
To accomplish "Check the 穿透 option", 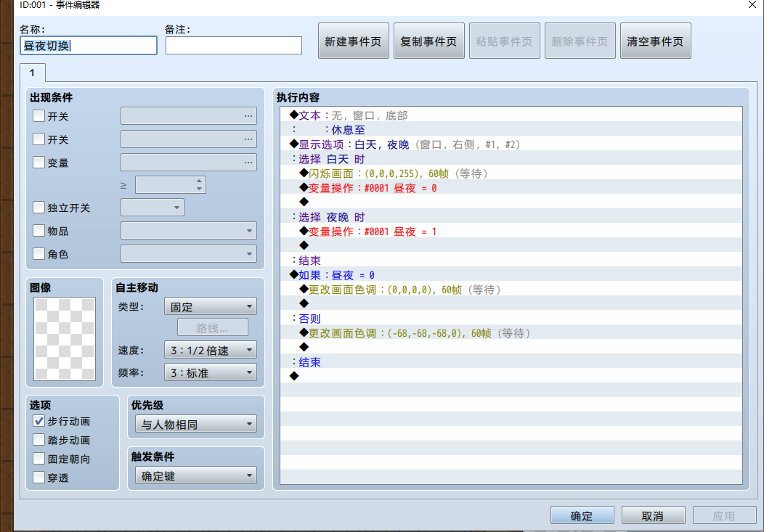I will (39, 478).
